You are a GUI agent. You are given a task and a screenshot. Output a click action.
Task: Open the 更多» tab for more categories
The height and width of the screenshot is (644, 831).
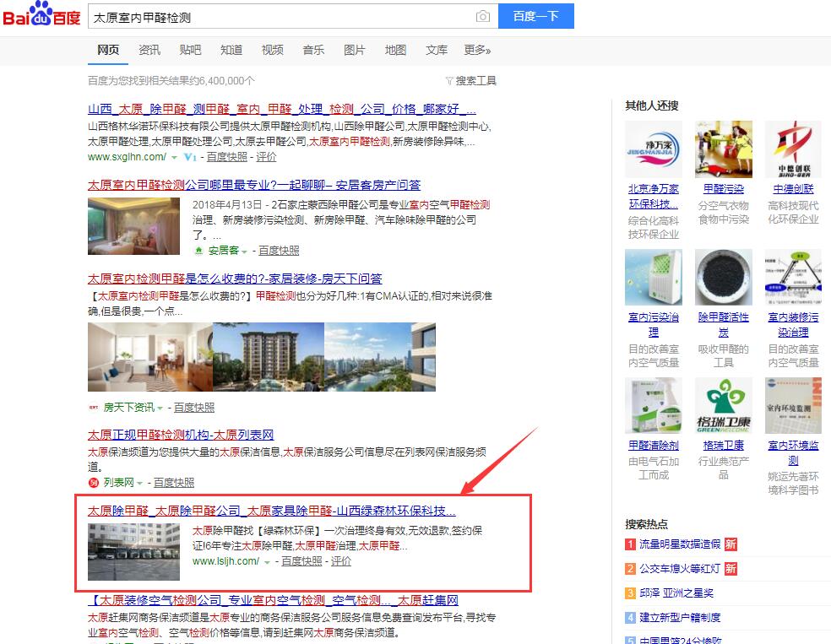[477, 51]
